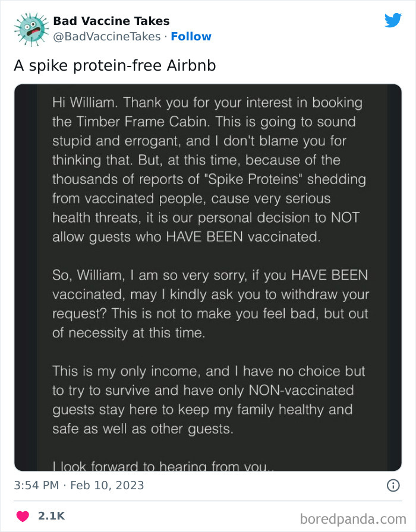Image resolution: width=416 pixels, height=532 pixels.
Task: Toggle following the Bad Vaccine Takes account
Action: point(191,36)
